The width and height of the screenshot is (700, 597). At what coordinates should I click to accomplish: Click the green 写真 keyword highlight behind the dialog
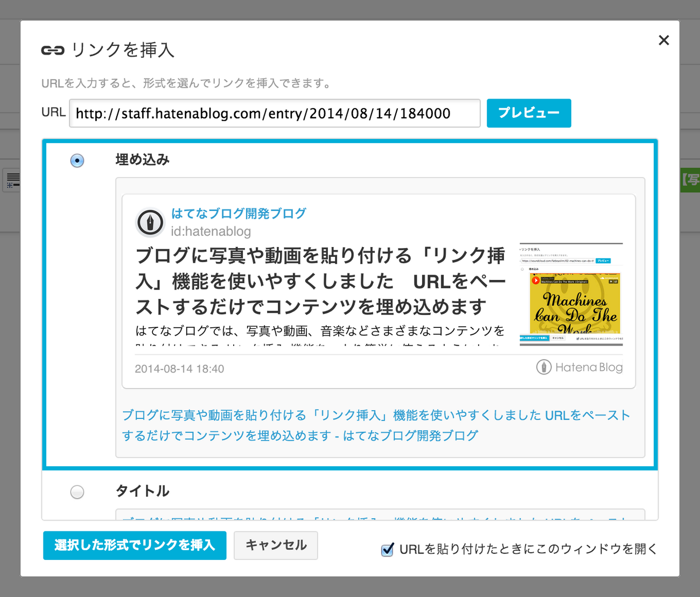click(x=691, y=181)
